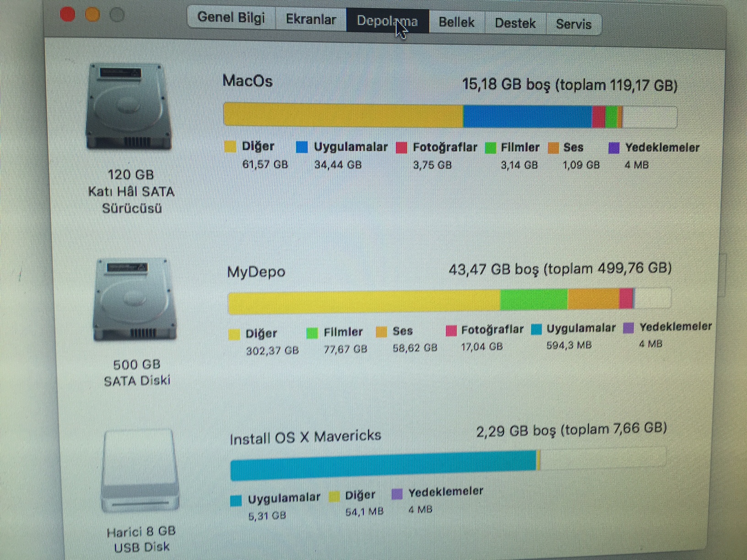
Task: Open the Genel Bilgi tab
Action: tap(232, 17)
